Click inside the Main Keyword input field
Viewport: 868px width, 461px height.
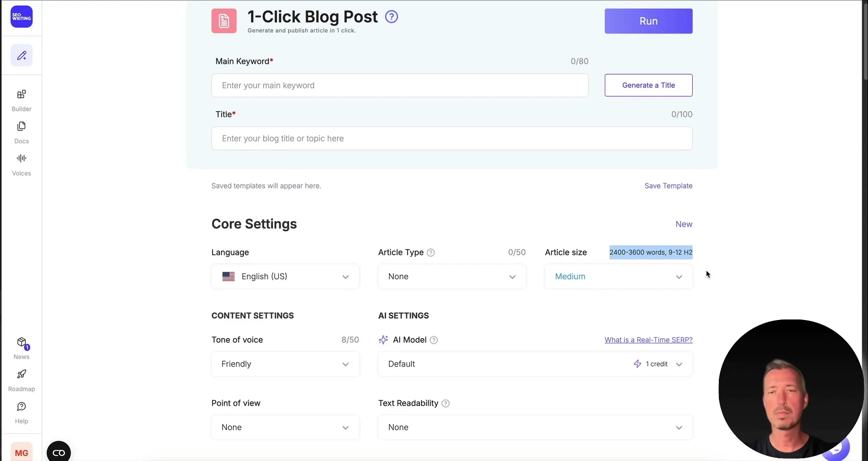400,85
